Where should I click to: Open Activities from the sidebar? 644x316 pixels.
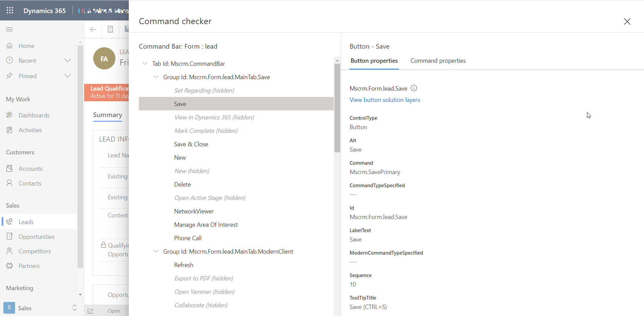coord(30,130)
